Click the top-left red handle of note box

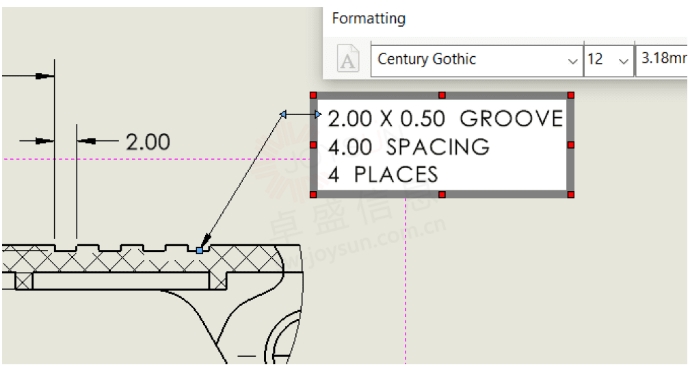[313, 95]
